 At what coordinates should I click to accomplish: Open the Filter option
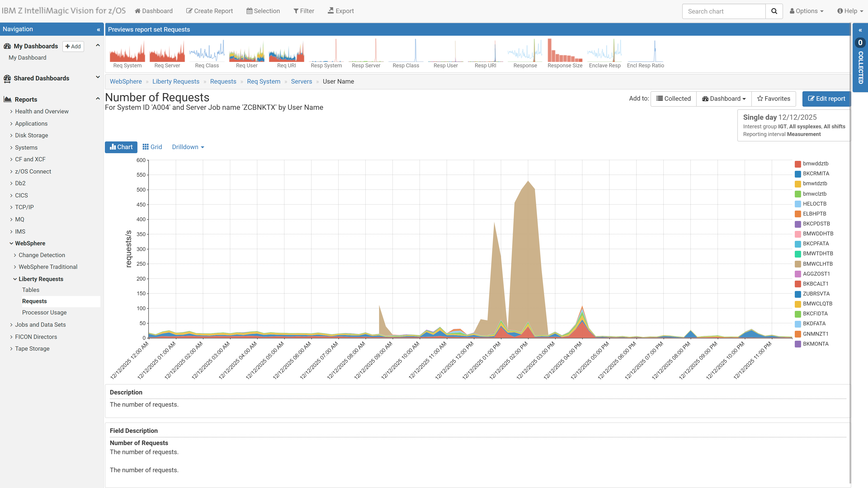coord(304,11)
